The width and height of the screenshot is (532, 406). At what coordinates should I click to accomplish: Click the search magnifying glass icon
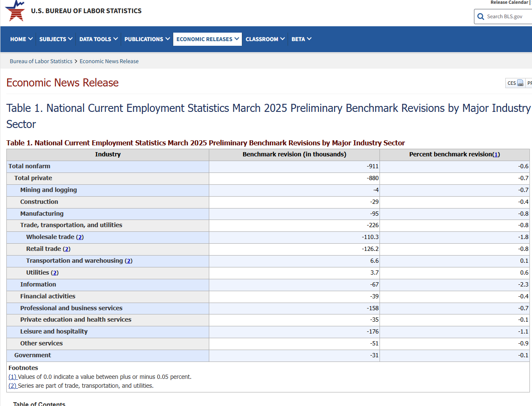(x=481, y=17)
